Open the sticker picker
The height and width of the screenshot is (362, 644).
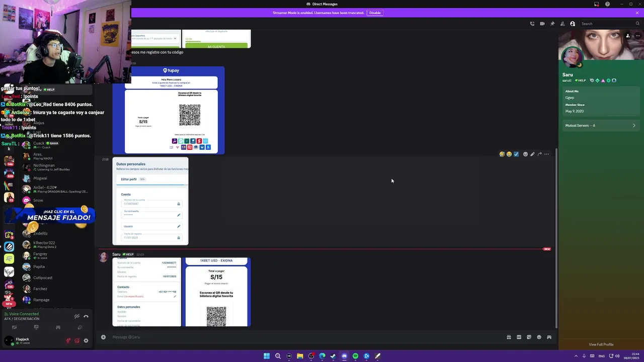point(529,337)
